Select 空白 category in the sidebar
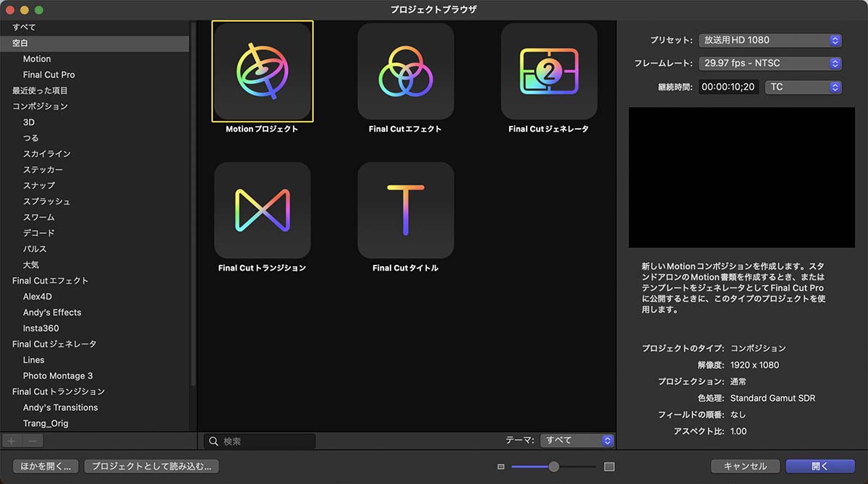The height and width of the screenshot is (484, 868). tap(95, 43)
